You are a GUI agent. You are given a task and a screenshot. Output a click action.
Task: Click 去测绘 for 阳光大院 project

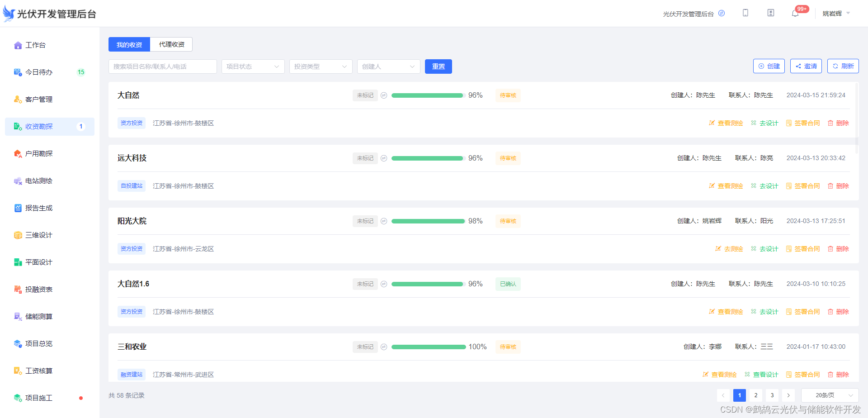[x=729, y=249]
